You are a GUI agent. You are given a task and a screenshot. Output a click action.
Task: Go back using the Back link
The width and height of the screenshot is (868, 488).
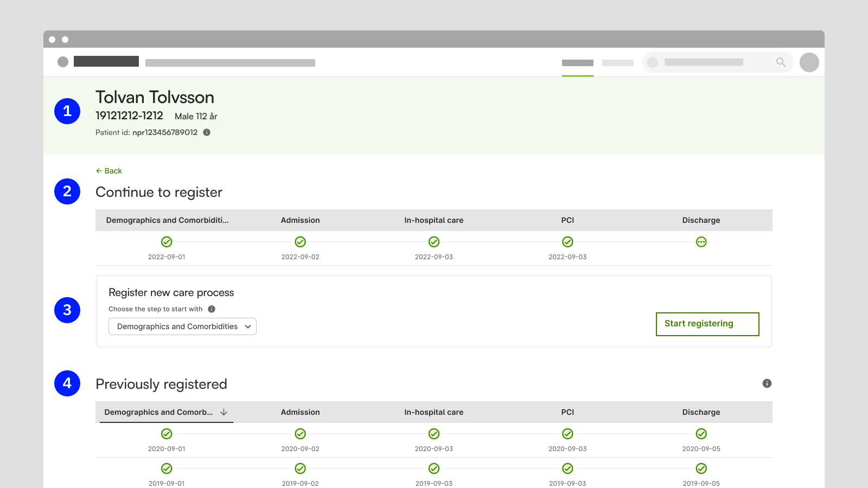109,171
